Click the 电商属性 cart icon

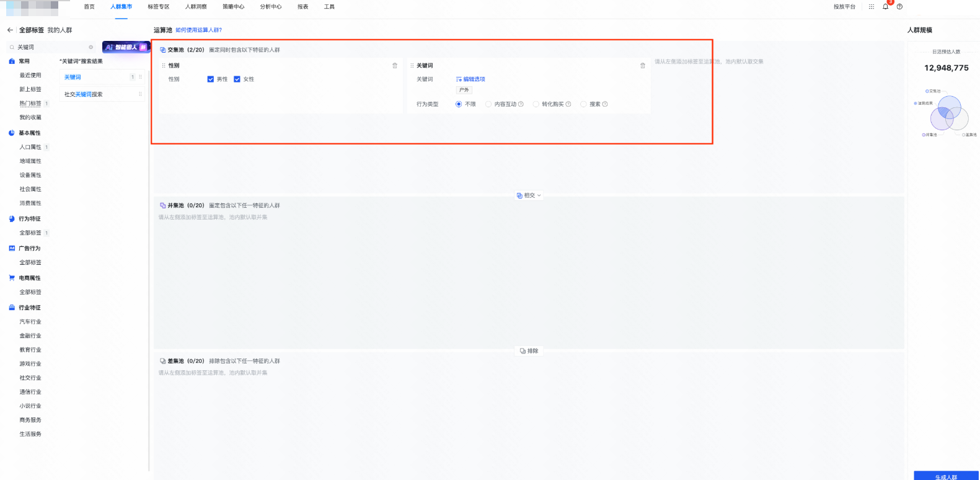[x=12, y=278]
